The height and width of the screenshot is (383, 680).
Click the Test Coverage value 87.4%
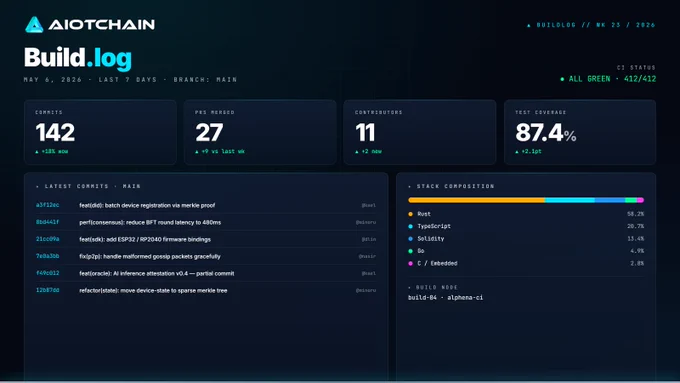pos(546,132)
